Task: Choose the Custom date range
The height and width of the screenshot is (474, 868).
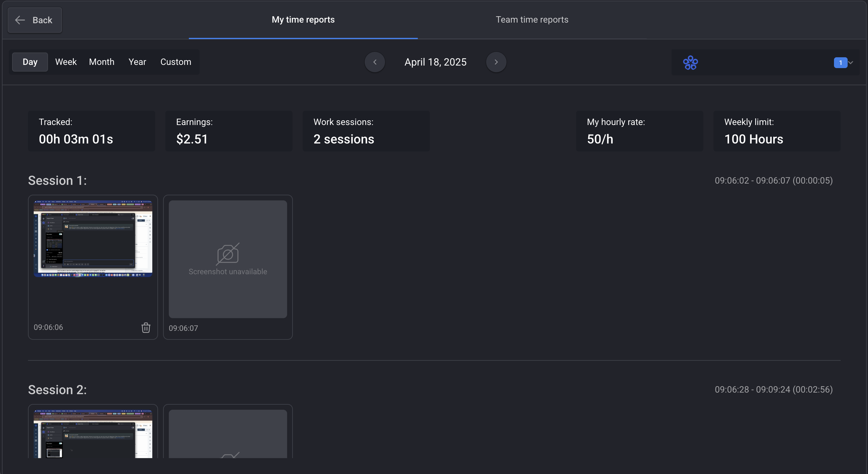Action: (x=176, y=62)
